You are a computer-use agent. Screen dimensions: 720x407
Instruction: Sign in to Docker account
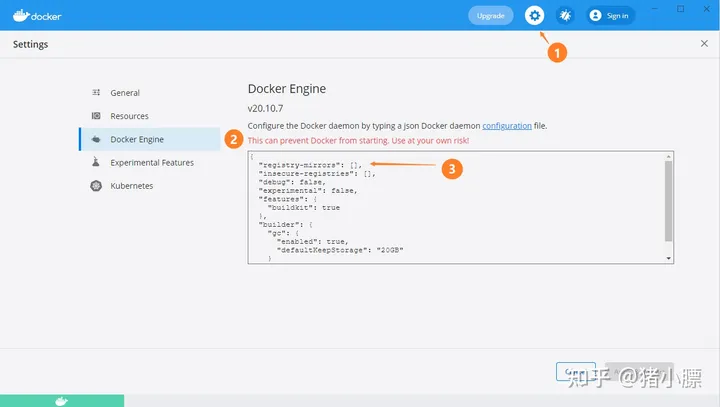tap(610, 16)
